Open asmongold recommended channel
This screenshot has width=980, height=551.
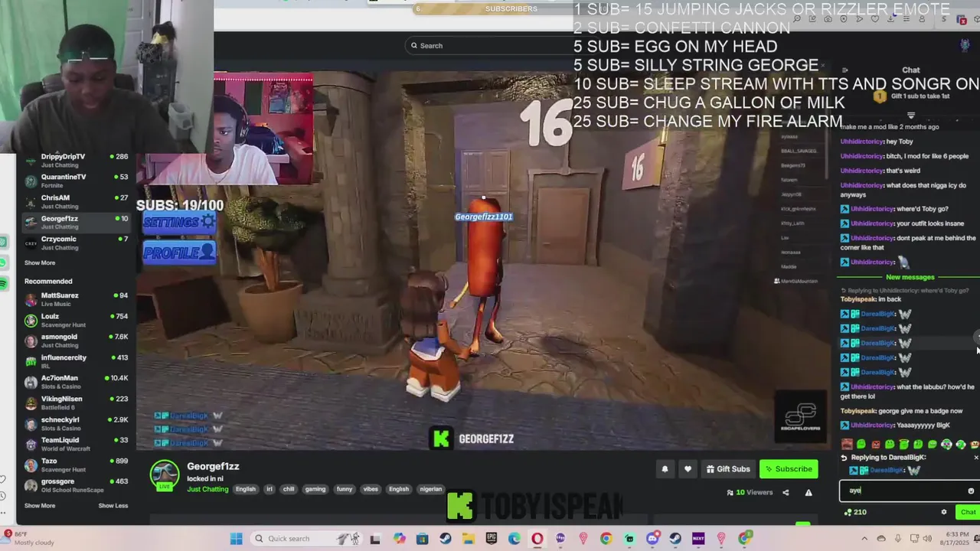pos(76,341)
